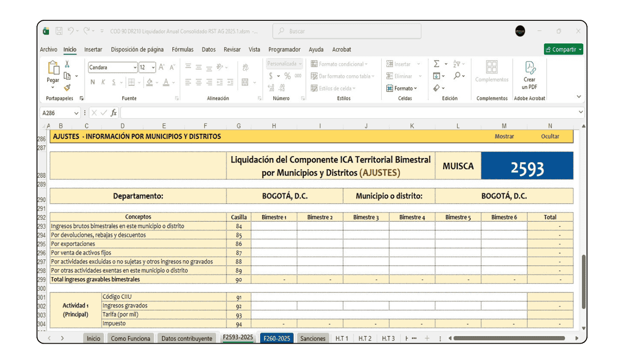This screenshot has width=624, height=364.
Task: Click the Mostrar link in the yellow header
Action: point(504,136)
